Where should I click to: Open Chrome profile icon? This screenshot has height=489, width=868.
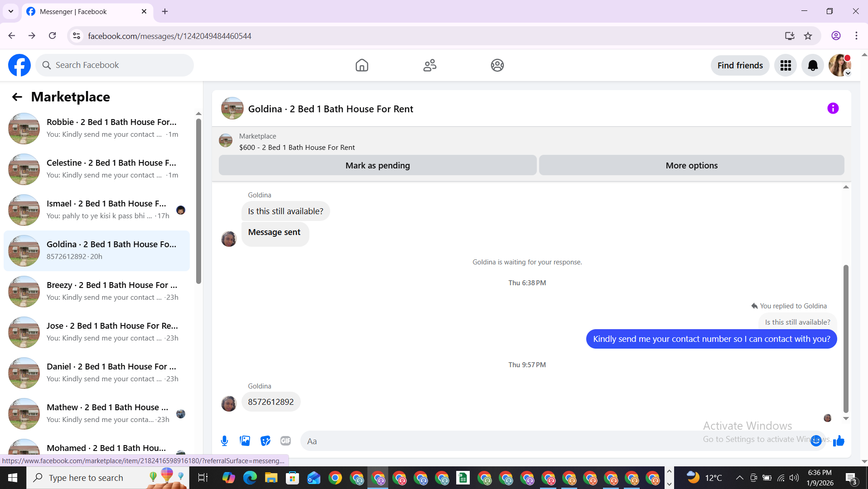[836, 36]
